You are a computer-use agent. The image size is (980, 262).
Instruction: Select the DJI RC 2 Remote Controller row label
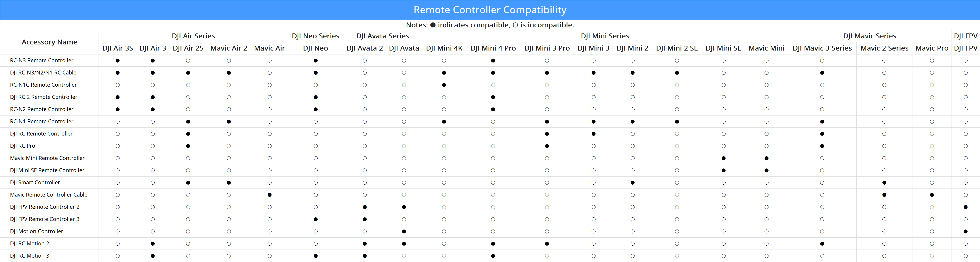pos(44,97)
